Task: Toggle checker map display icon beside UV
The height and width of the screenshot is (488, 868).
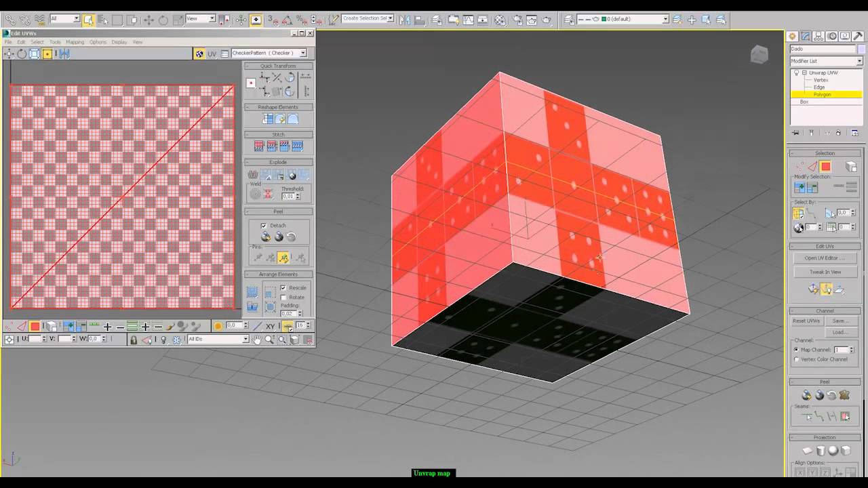Action: click(x=199, y=54)
